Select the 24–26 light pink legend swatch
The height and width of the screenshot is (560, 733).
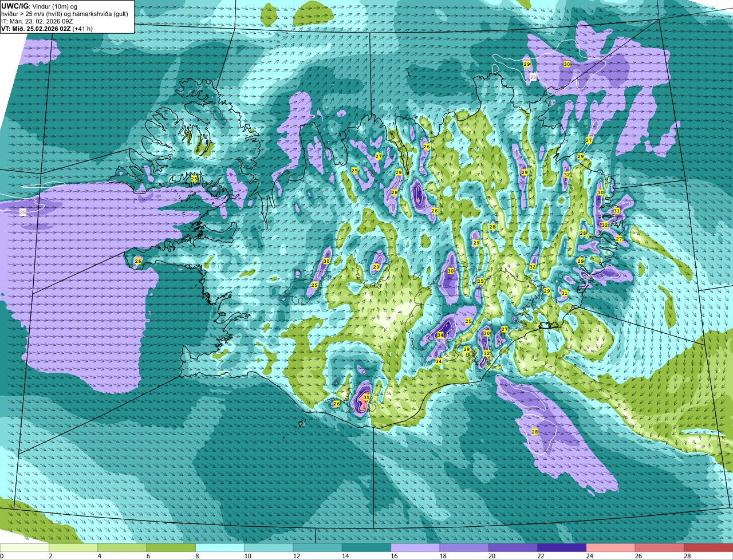click(611, 548)
